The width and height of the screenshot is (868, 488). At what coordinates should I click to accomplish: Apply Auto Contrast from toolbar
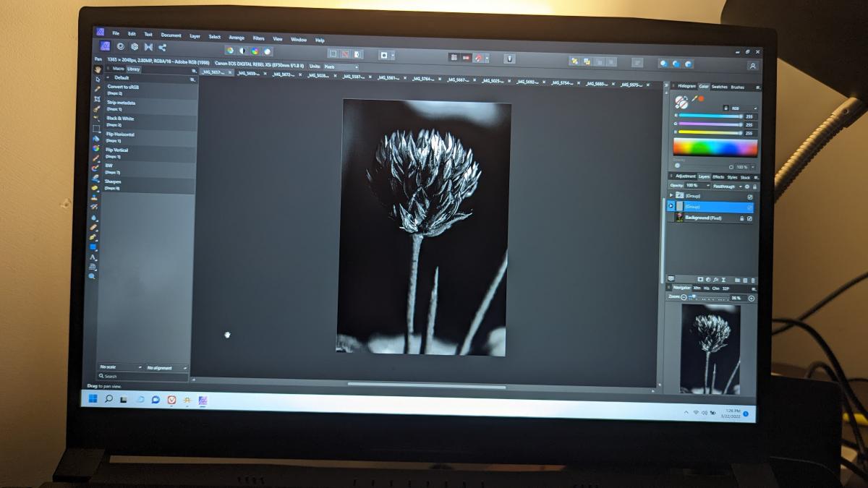point(242,51)
